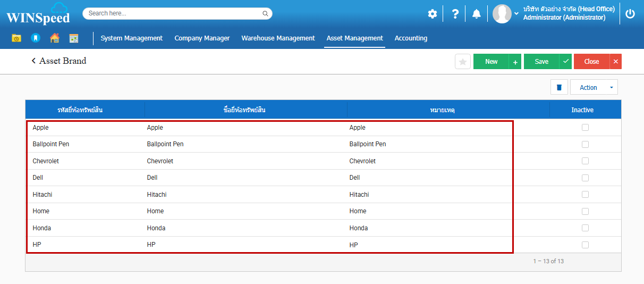Viewport: 644px width, 284px height.
Task: Open the System Management menu
Action: (x=131, y=38)
